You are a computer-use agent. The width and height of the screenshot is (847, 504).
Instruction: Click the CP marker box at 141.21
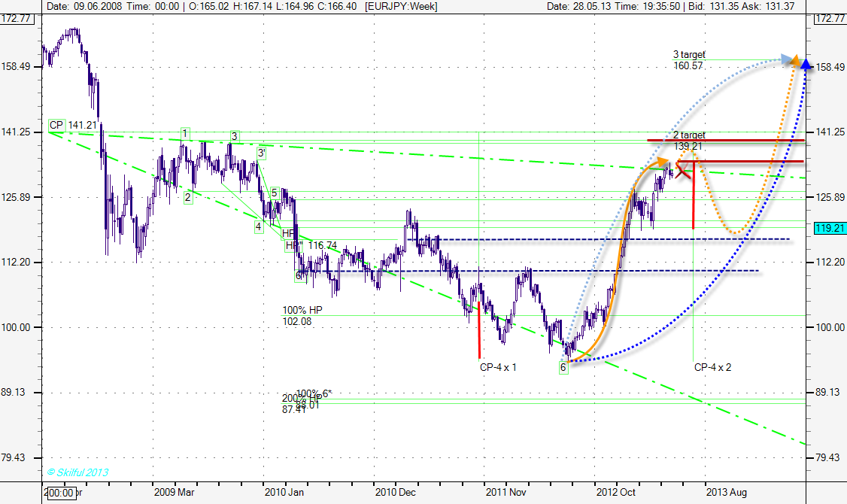(56, 125)
